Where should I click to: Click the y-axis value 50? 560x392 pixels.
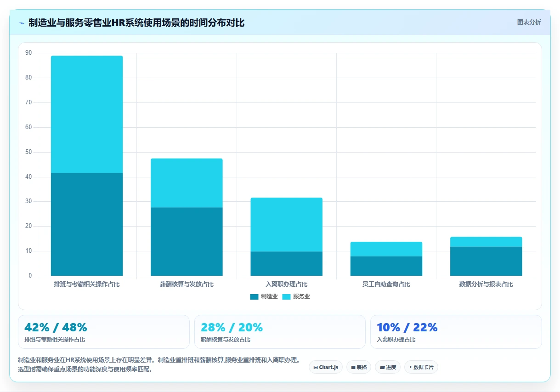click(x=28, y=152)
